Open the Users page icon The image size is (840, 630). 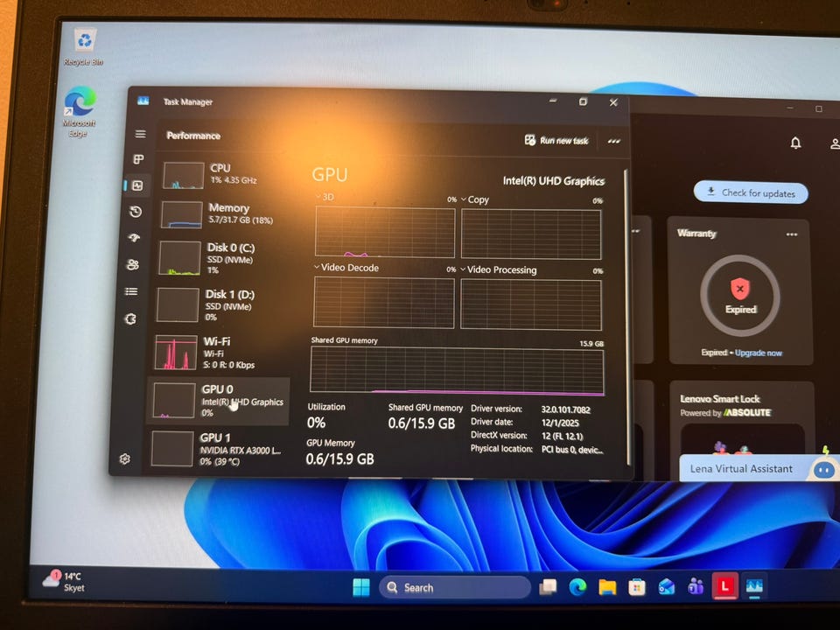click(x=133, y=264)
